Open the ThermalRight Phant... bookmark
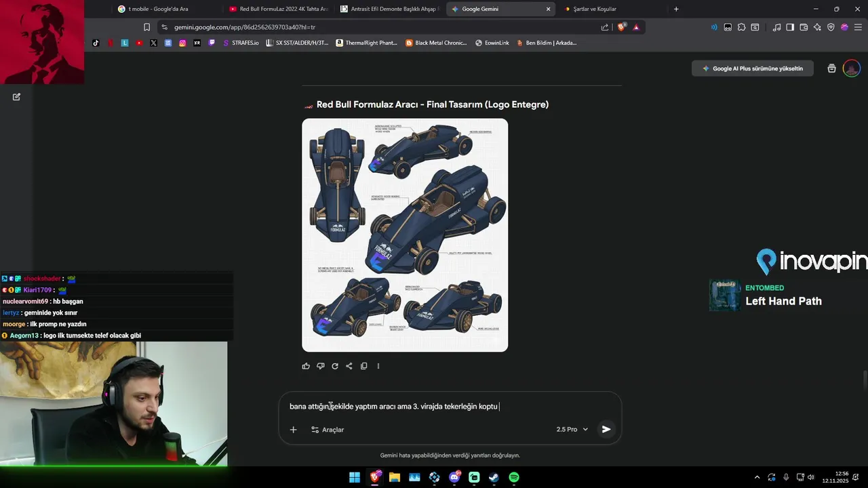Image resolution: width=868 pixels, height=488 pixels. (367, 43)
